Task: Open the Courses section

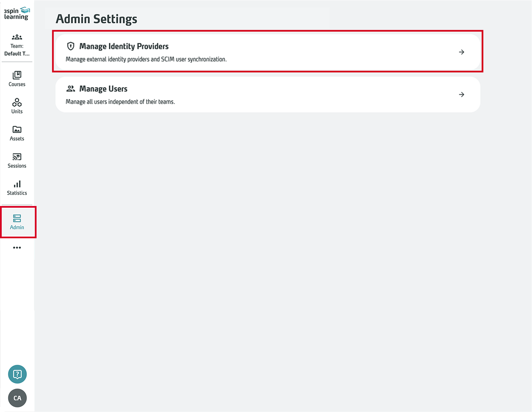Action: 17,79
